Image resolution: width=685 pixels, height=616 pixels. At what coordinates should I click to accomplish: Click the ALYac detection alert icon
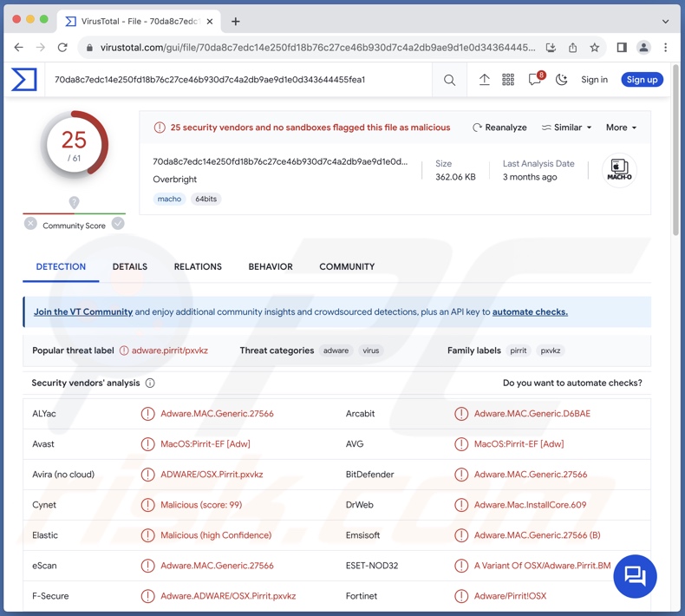(x=147, y=414)
